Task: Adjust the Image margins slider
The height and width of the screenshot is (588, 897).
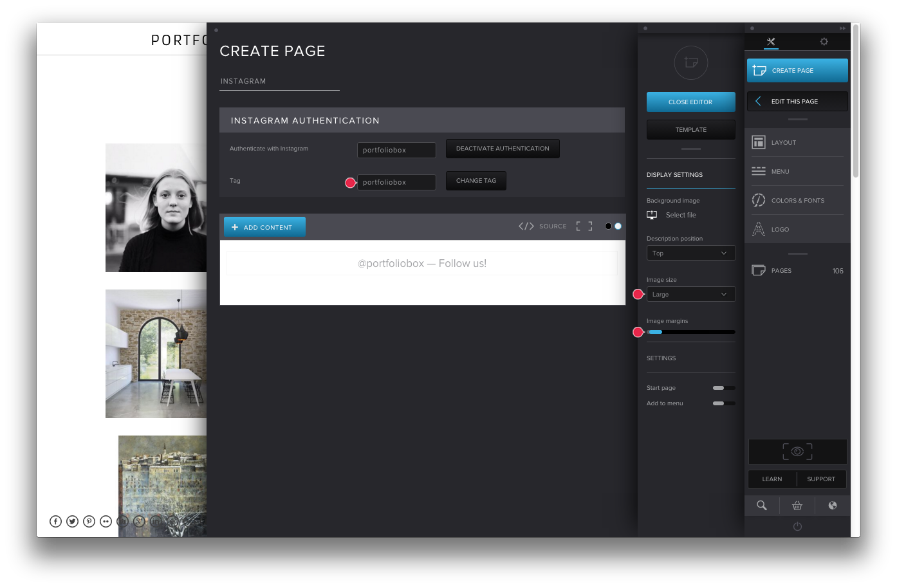Action: [690, 332]
